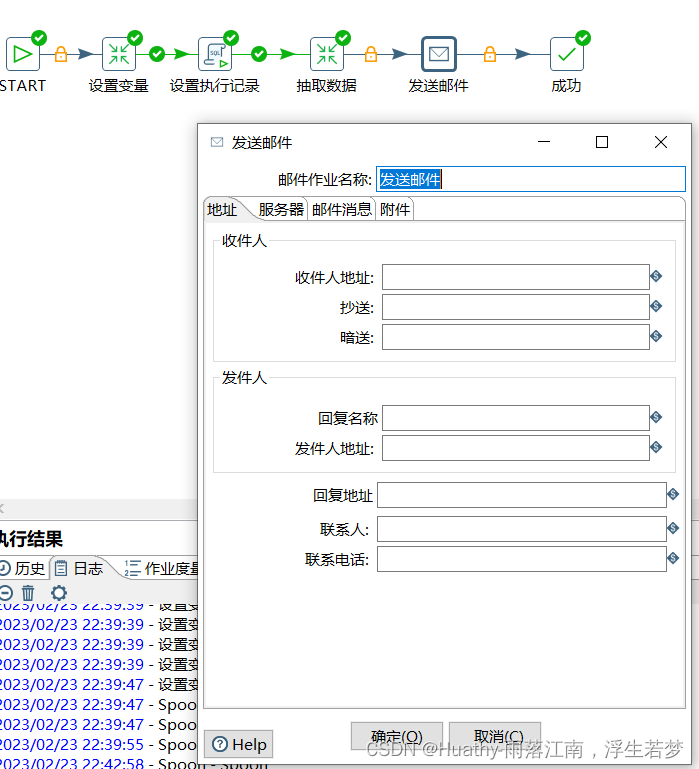Image resolution: width=699 pixels, height=769 pixels.
Task: Insert variable for 联系人 field
Action: [673, 528]
